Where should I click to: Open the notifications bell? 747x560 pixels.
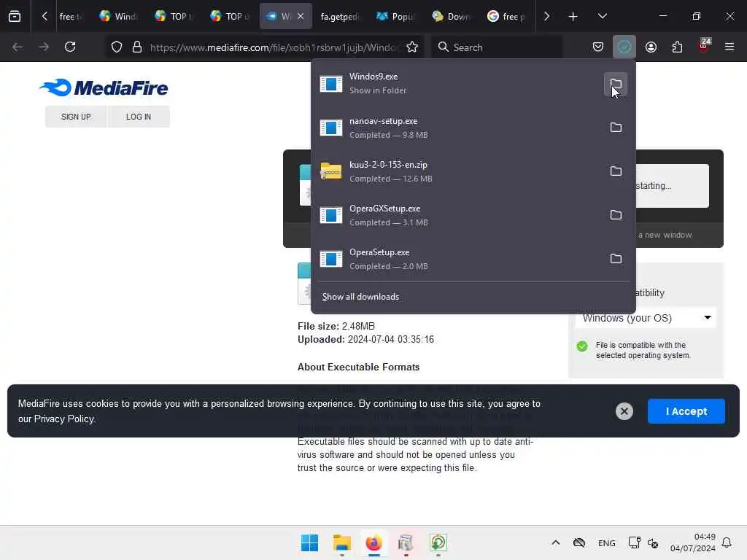tap(727, 542)
